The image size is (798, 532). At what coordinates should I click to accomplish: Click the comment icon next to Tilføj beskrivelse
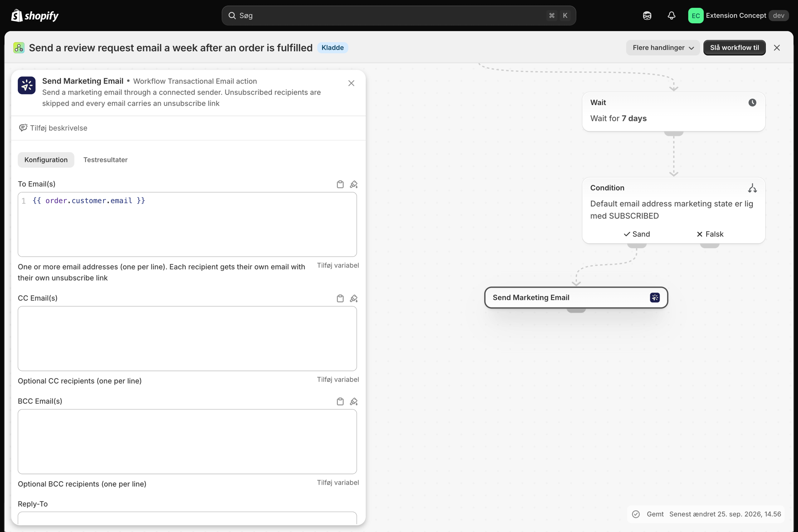(23, 128)
